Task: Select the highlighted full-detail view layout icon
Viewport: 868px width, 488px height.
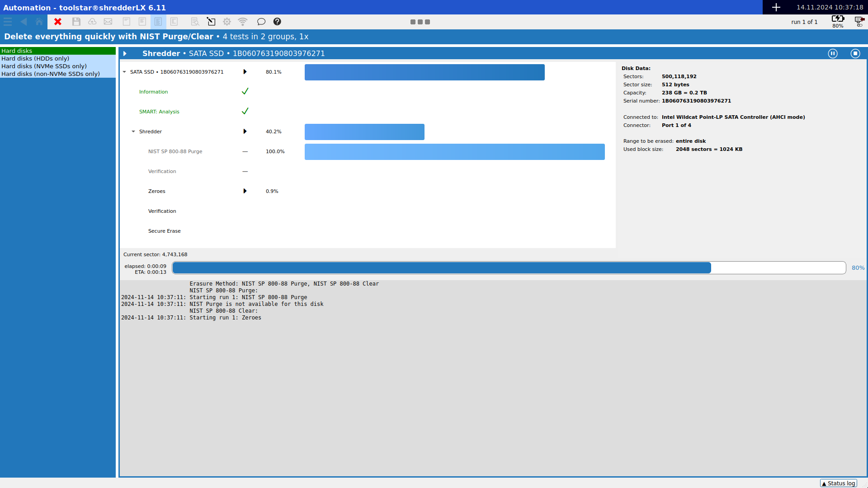Action: (158, 22)
